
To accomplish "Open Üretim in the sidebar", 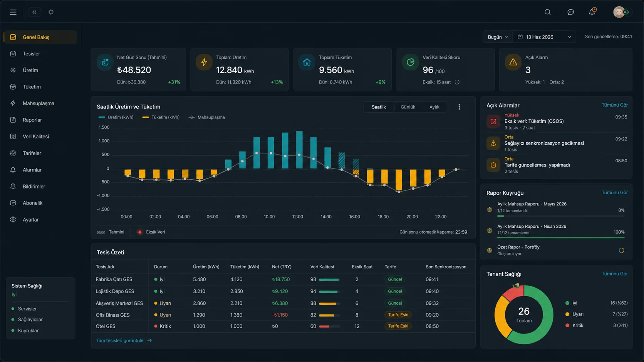I will 40,70.
